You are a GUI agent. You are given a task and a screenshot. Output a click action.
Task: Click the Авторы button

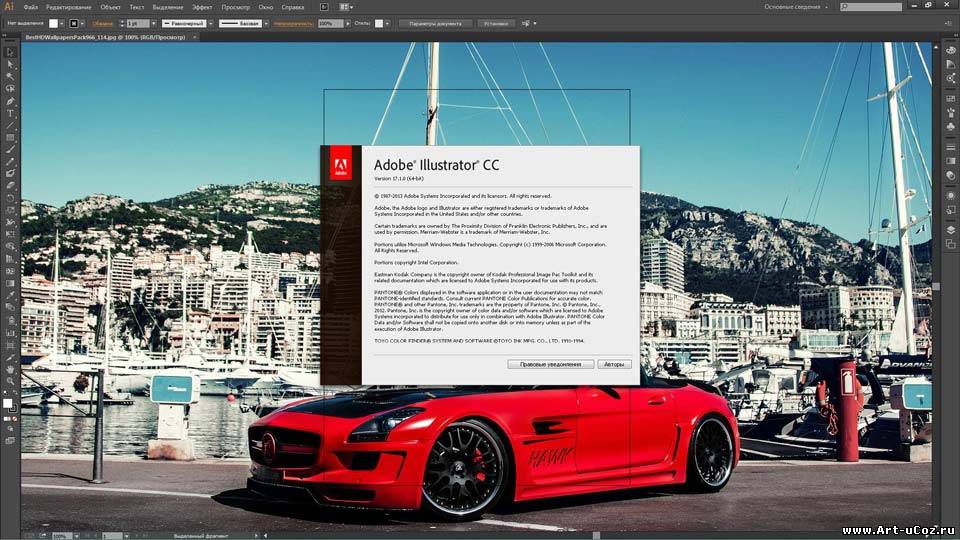(614, 364)
